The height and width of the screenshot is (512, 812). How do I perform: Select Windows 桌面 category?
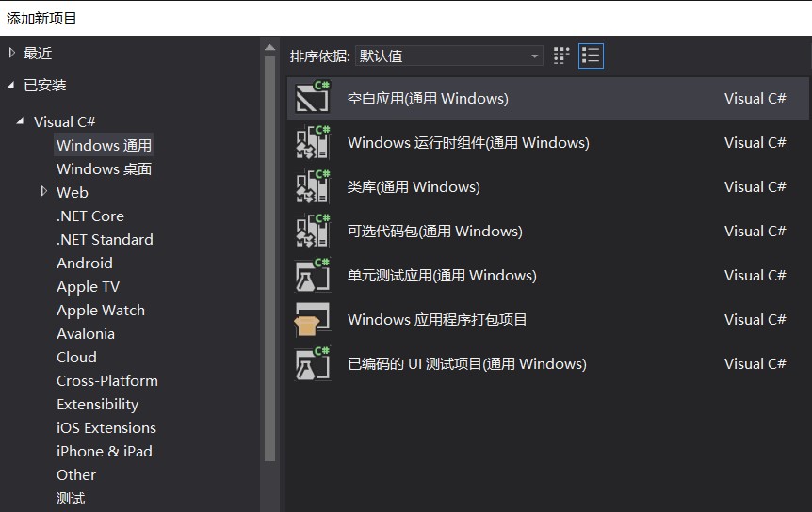tap(104, 168)
